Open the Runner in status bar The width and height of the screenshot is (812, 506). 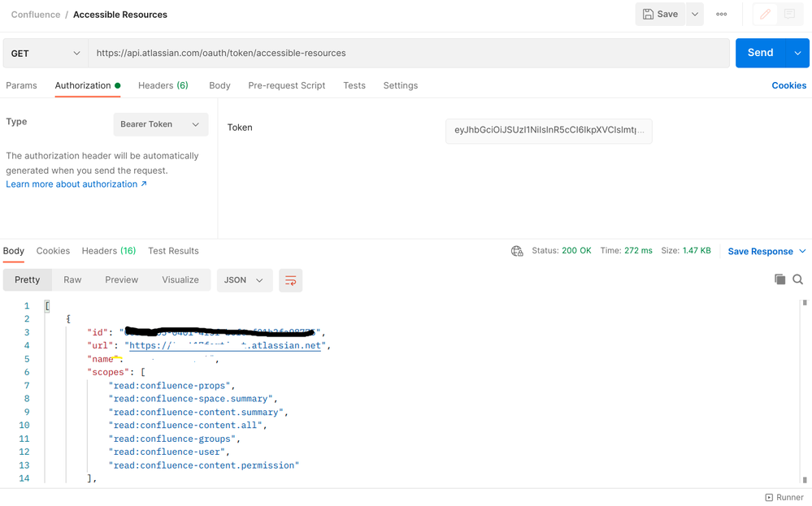pos(784,497)
